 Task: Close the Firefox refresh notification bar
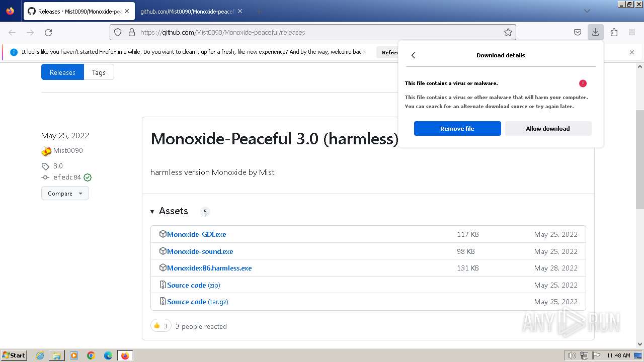click(632, 52)
